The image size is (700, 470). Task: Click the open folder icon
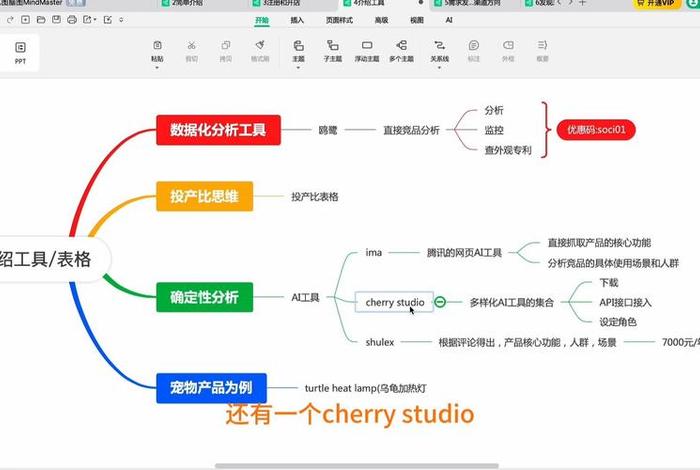(x=41, y=20)
